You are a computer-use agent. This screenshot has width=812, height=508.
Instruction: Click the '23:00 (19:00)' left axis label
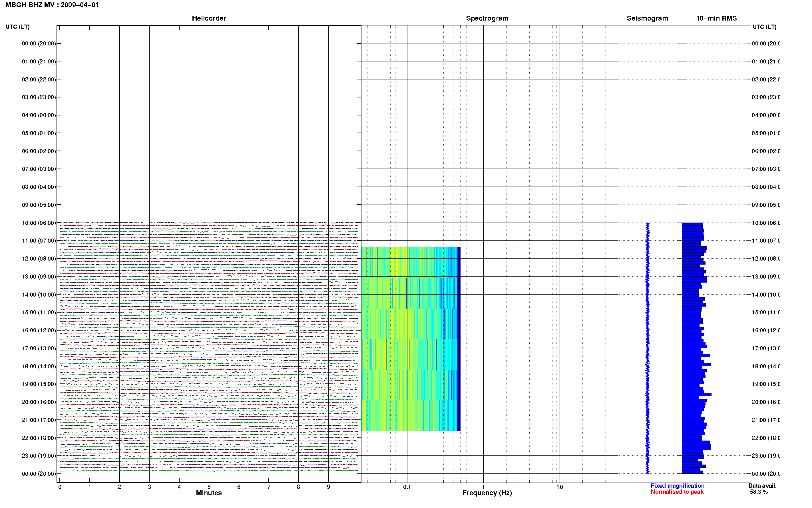39,456
